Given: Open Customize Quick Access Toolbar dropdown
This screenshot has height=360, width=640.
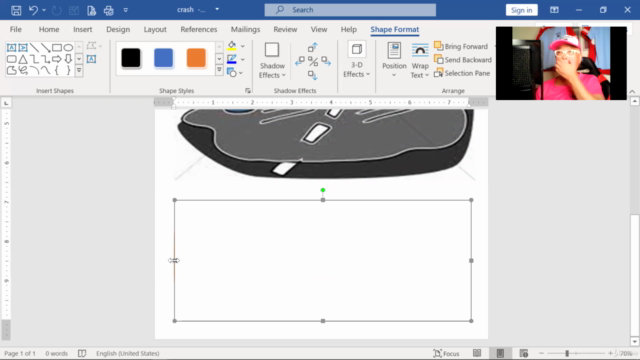Looking at the screenshot, I should pos(126,10).
